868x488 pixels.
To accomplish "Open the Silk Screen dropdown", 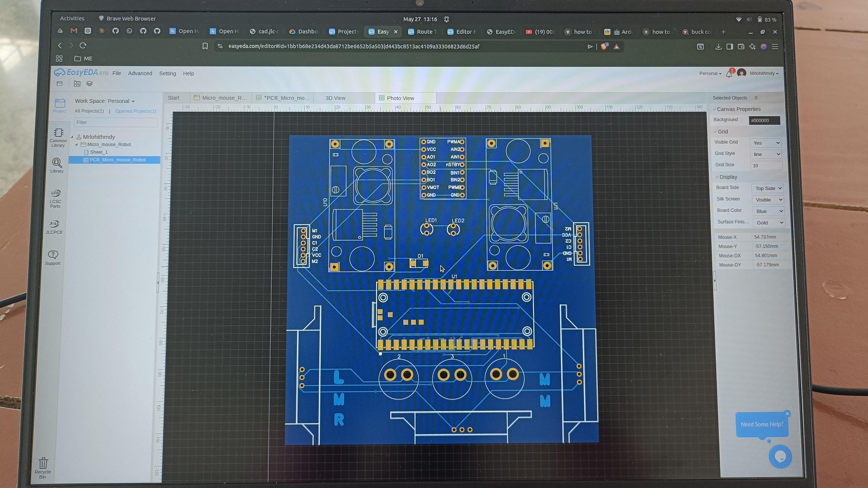I will [x=768, y=200].
